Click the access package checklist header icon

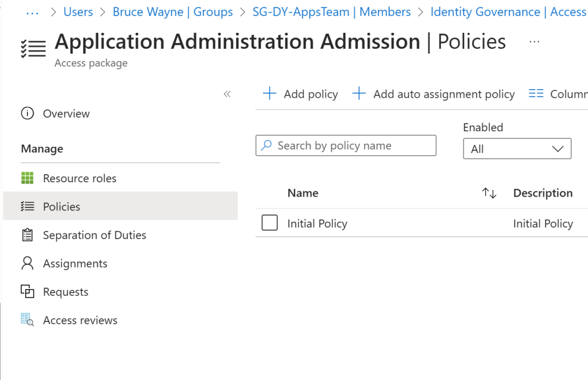33,48
